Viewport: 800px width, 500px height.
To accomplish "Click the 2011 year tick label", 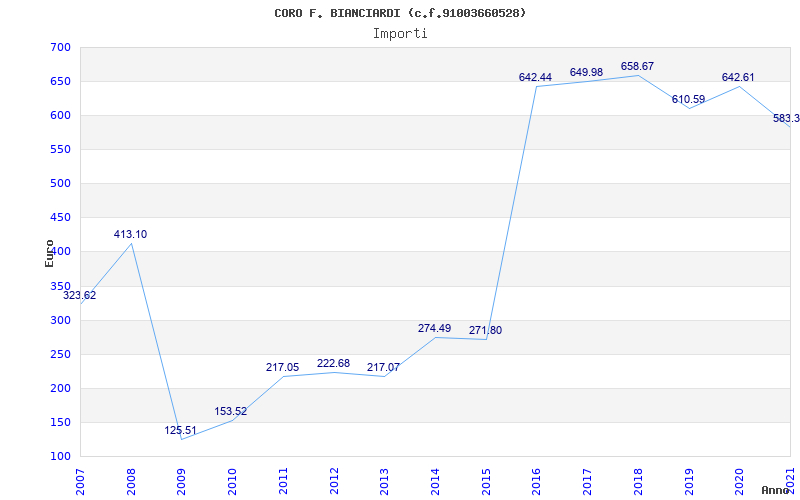I will click(x=283, y=482).
